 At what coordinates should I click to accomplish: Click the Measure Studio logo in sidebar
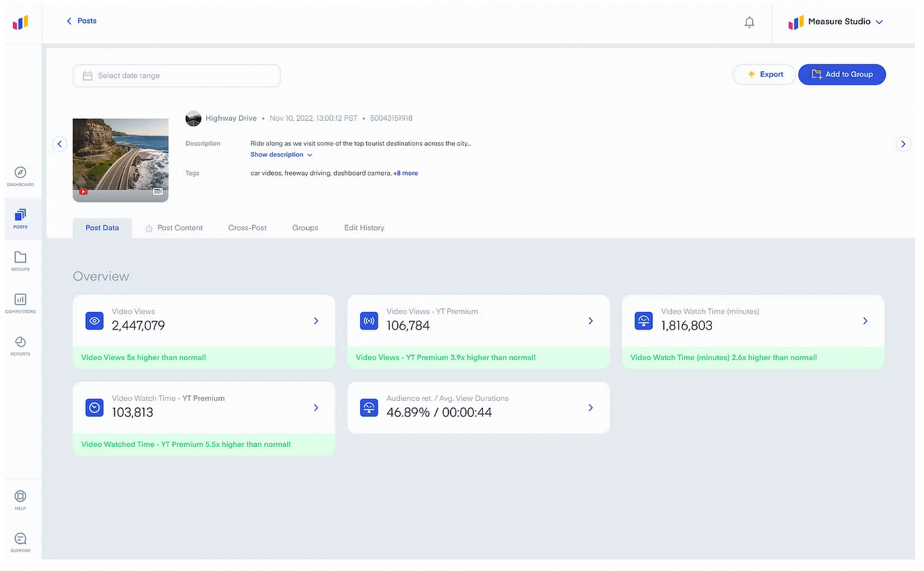pyautogui.click(x=20, y=23)
